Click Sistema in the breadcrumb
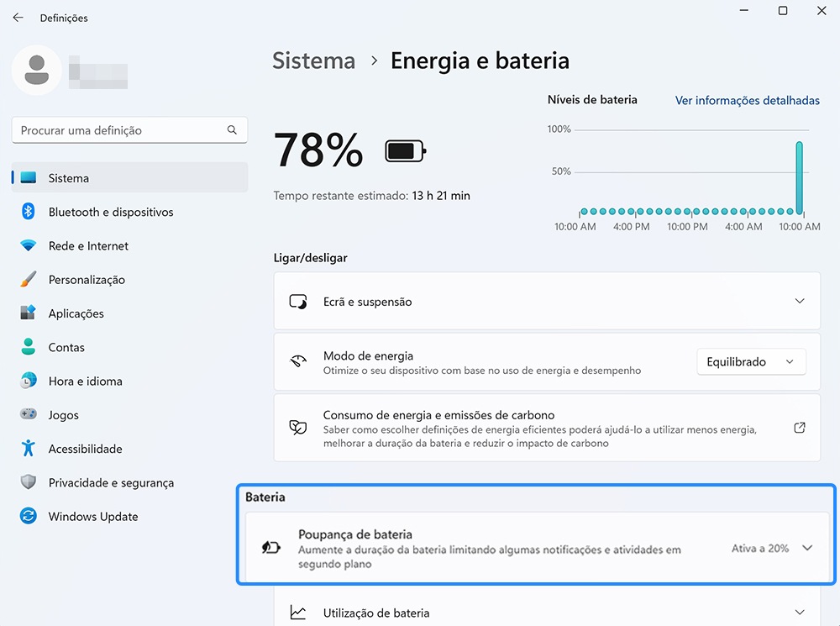Screen dimensions: 840x626 pos(314,60)
